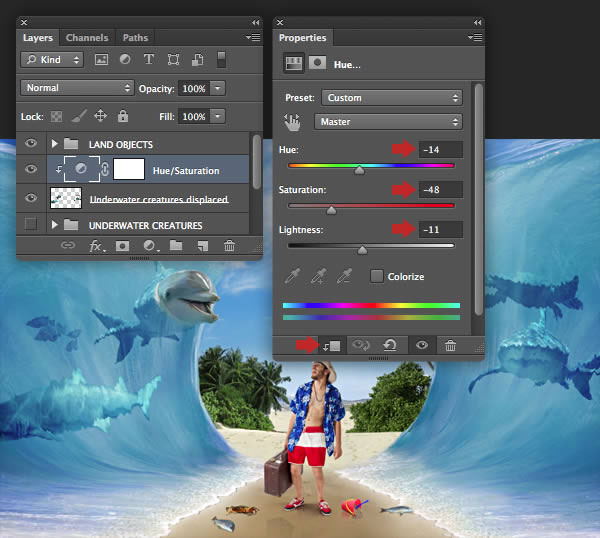Close the Properties panel
600x538 pixels.
tap(280, 23)
